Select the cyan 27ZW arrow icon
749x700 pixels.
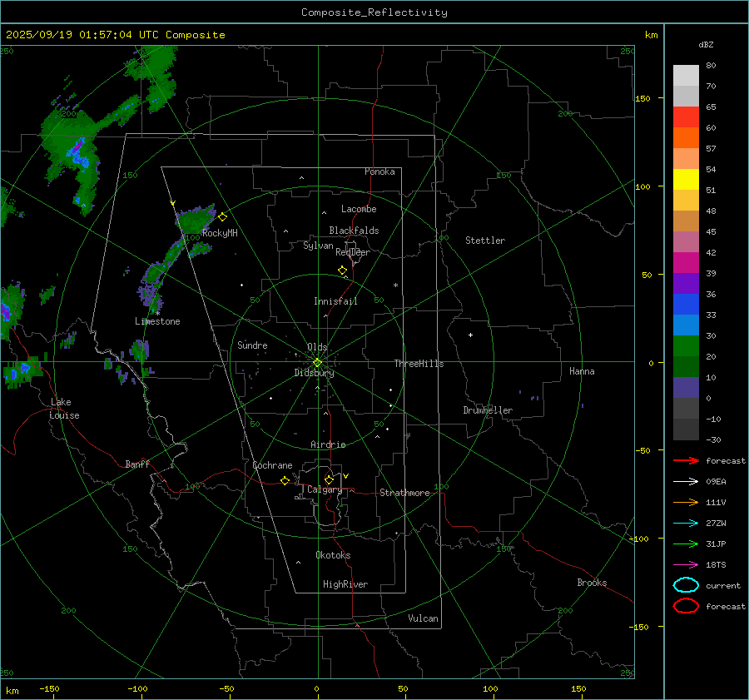point(686,523)
